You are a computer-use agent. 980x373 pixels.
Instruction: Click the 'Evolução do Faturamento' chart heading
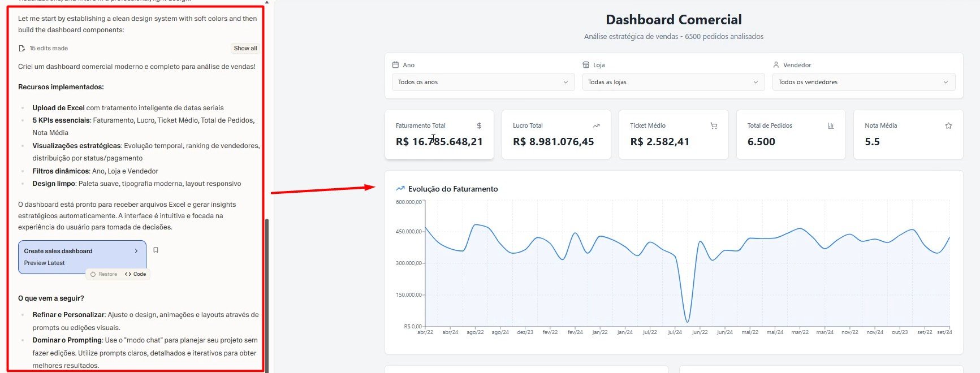[x=453, y=189]
